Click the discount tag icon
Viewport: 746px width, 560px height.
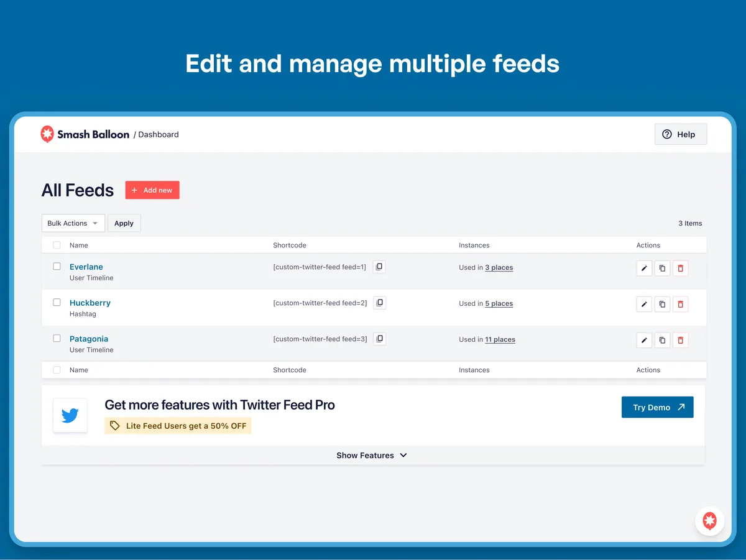pyautogui.click(x=114, y=426)
